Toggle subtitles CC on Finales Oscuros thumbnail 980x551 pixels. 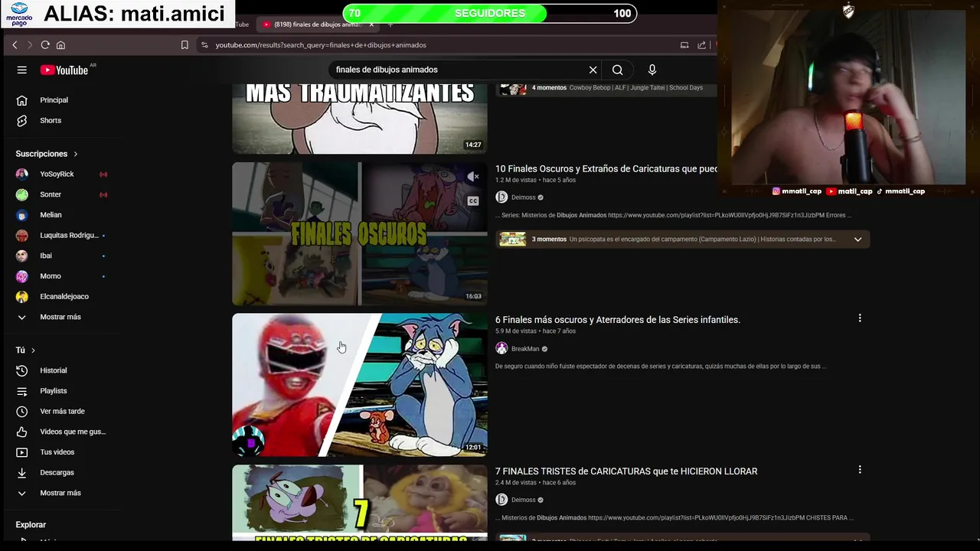(x=473, y=201)
